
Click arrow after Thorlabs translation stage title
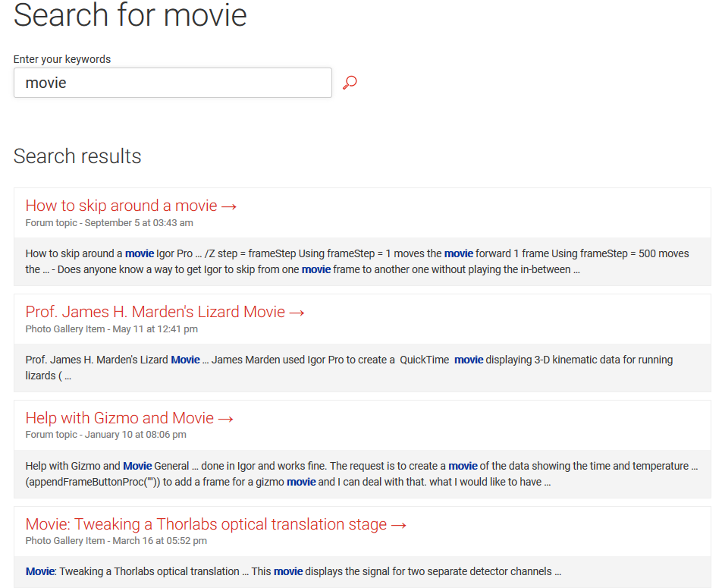(x=399, y=525)
